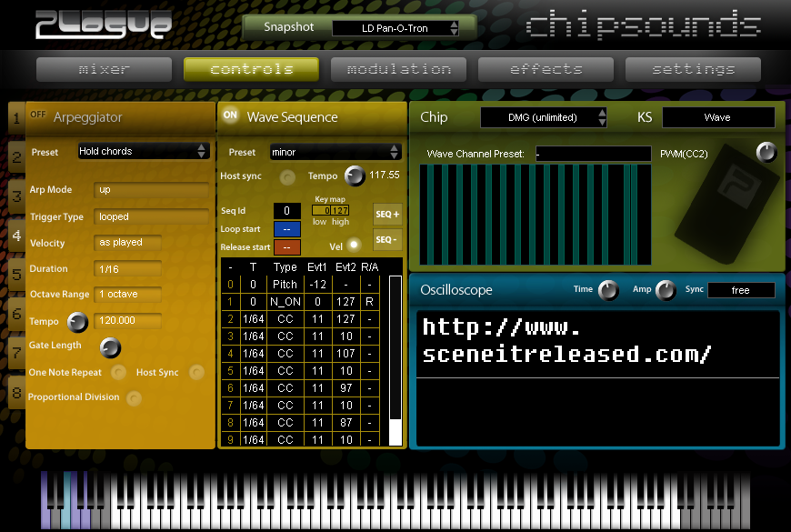Open Octave Range field showing 1 octave
The image size is (791, 532).
click(127, 295)
